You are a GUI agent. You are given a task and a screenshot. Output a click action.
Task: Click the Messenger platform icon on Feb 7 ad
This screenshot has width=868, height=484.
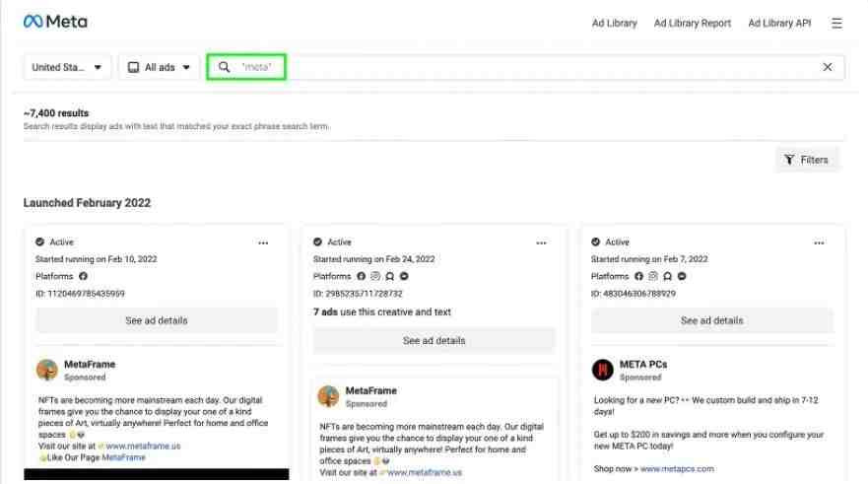pyautogui.click(x=682, y=276)
